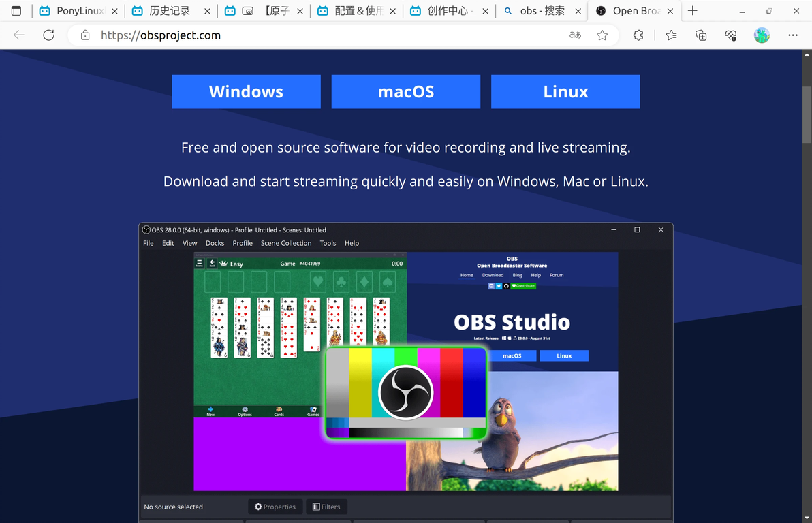The width and height of the screenshot is (812, 523).
Task: Reload the obsproject.com page
Action: coord(48,35)
